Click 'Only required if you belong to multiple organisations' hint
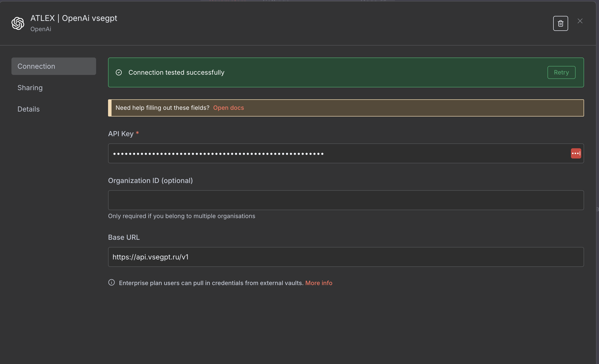The width and height of the screenshot is (599, 364). coord(181,216)
